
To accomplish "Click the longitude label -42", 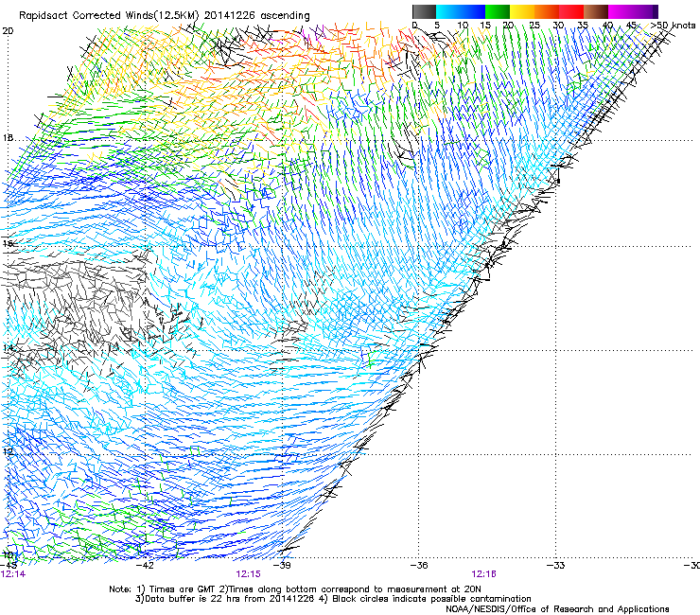I will tap(145, 566).
